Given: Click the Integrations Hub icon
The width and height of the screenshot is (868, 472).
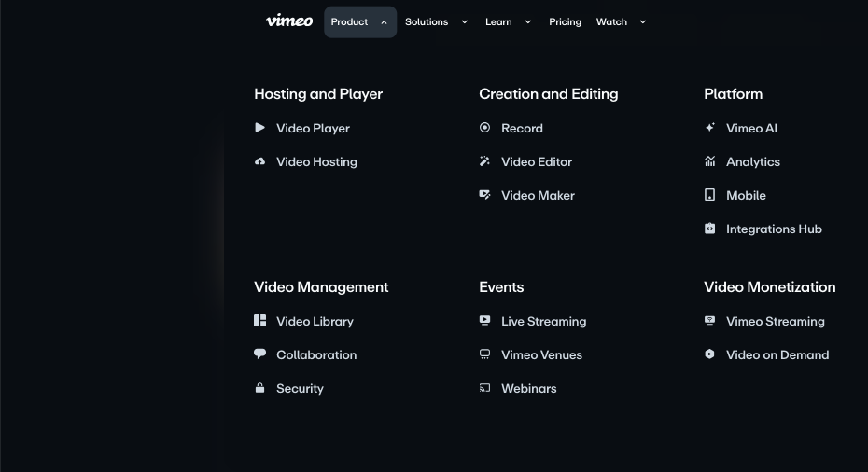Looking at the screenshot, I should [709, 229].
